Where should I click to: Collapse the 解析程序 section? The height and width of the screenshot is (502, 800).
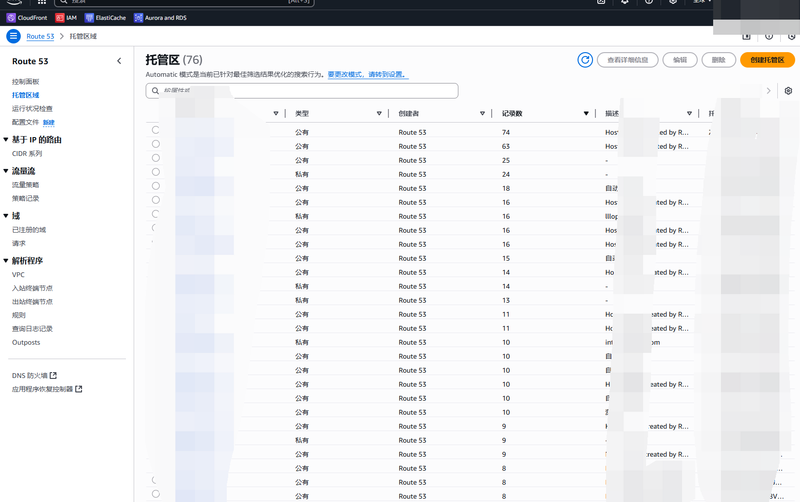[6, 261]
